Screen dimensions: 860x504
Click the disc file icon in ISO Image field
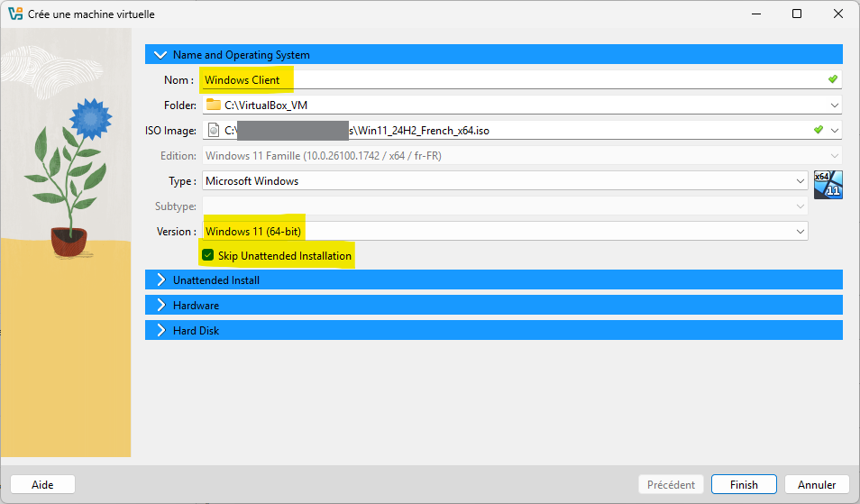click(214, 130)
